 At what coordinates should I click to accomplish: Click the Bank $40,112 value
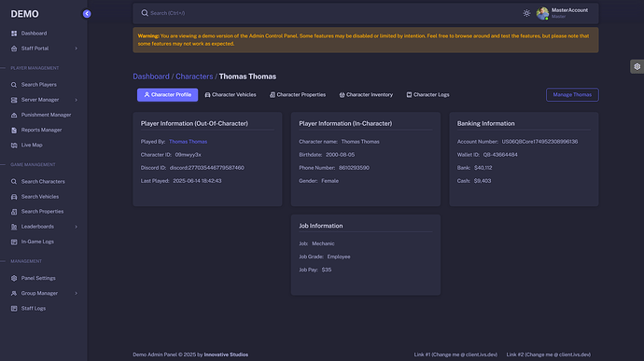pyautogui.click(x=483, y=168)
